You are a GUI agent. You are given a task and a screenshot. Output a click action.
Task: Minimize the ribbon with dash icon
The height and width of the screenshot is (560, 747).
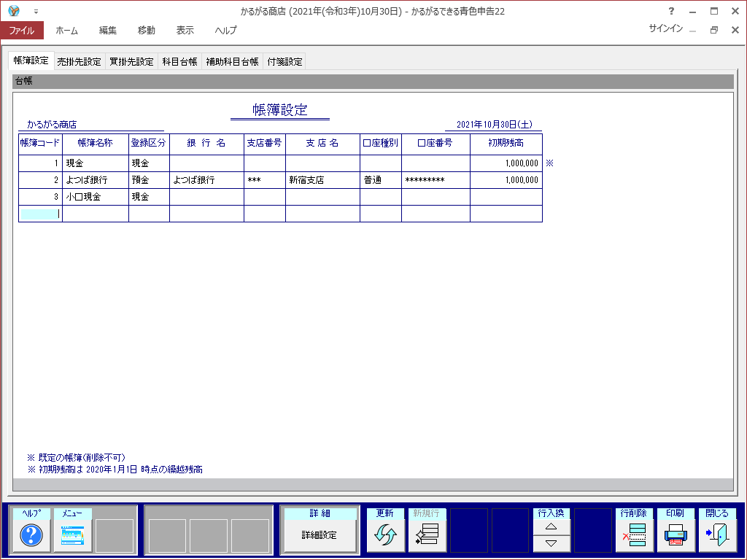pos(692,30)
